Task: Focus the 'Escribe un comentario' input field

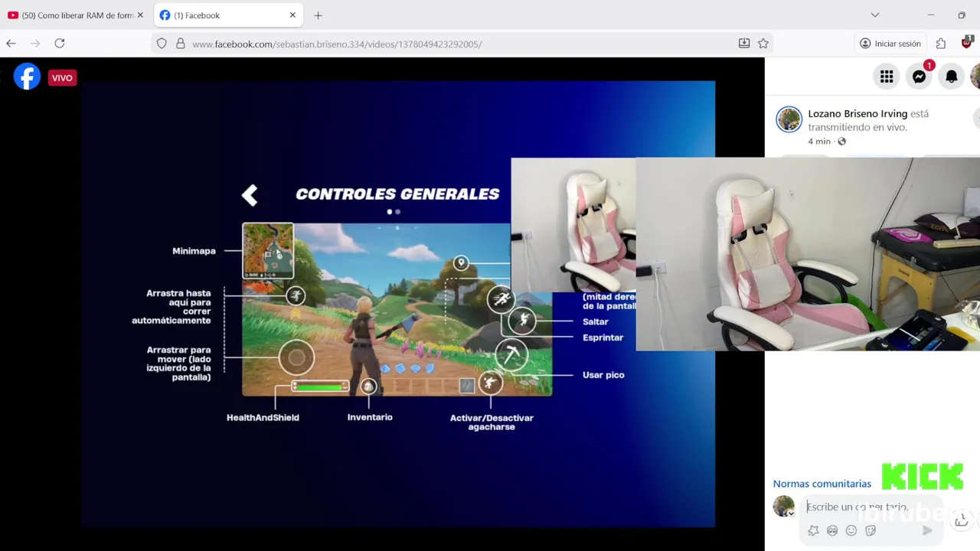Action: click(857, 507)
